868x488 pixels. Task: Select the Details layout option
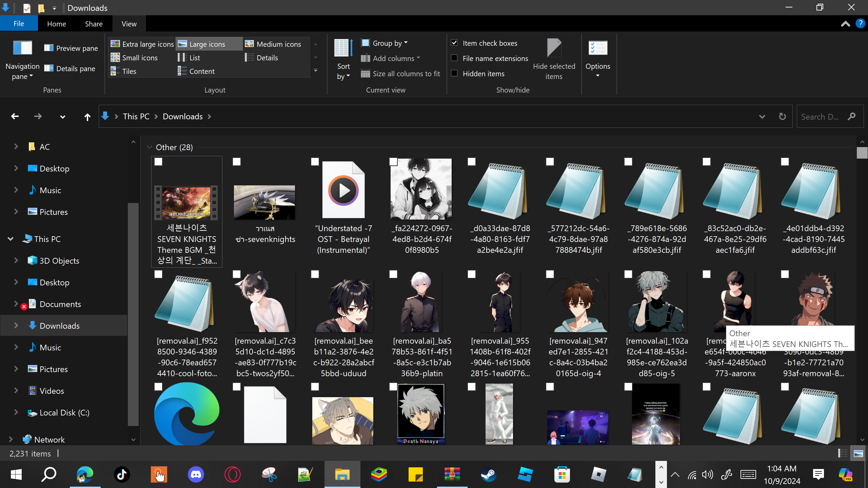(x=261, y=58)
